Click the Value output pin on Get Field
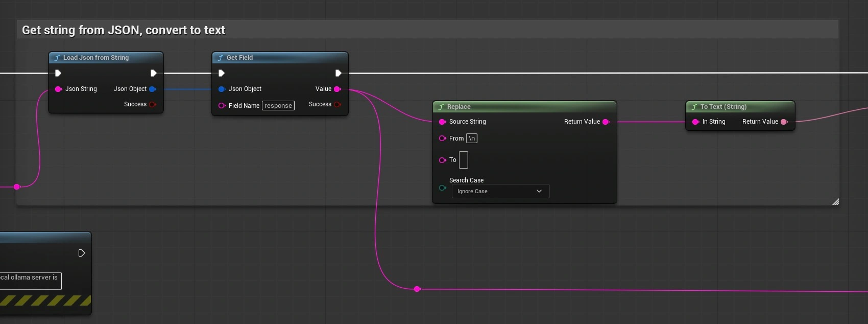Viewport: 868px width, 324px height. tap(337, 89)
